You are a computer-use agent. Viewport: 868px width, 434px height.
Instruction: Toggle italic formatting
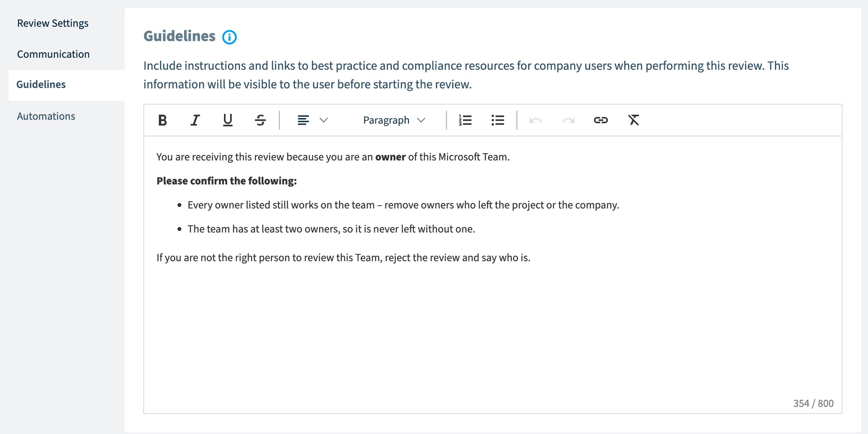(195, 120)
